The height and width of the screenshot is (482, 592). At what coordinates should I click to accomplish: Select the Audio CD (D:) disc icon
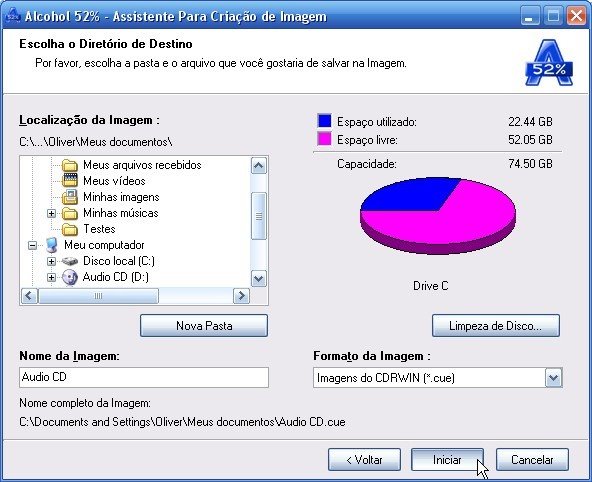pyautogui.click(x=70, y=277)
